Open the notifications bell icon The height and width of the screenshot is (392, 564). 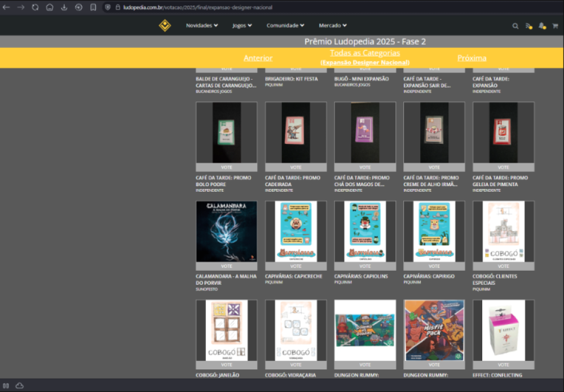541,26
